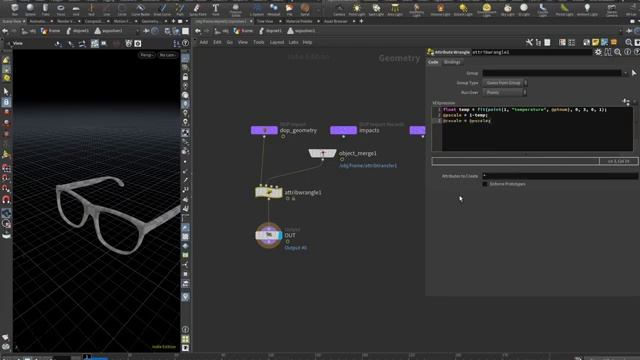Click the select arrow tool in left toolbar
The image size is (640, 360).
coord(6,91)
